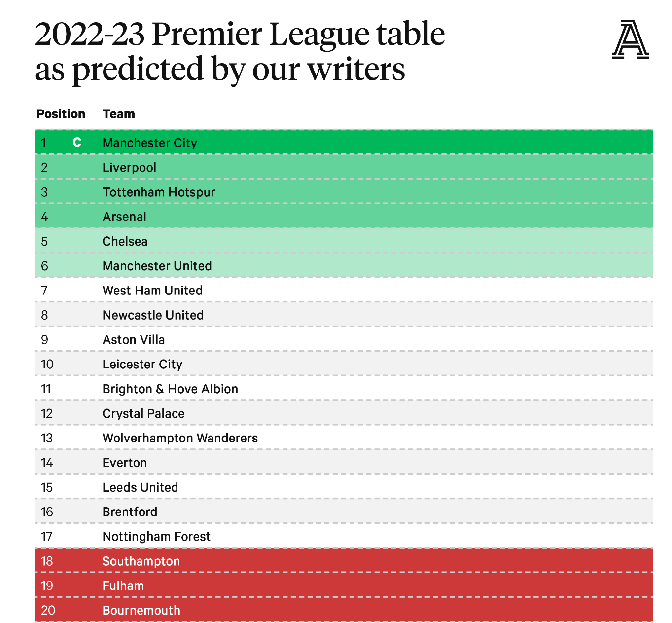
Task: Select the Manchester City team name
Action: (x=149, y=143)
